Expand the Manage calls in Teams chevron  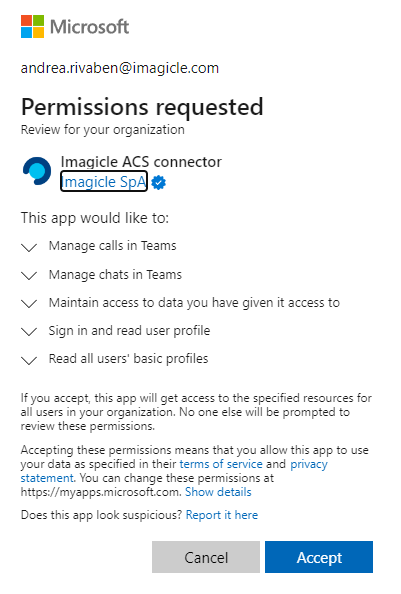(29, 247)
